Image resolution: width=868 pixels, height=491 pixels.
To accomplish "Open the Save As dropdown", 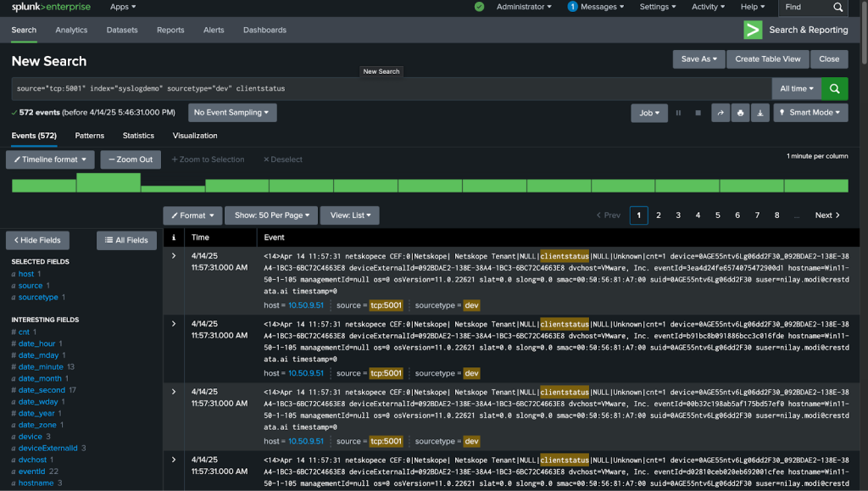I will coord(698,59).
